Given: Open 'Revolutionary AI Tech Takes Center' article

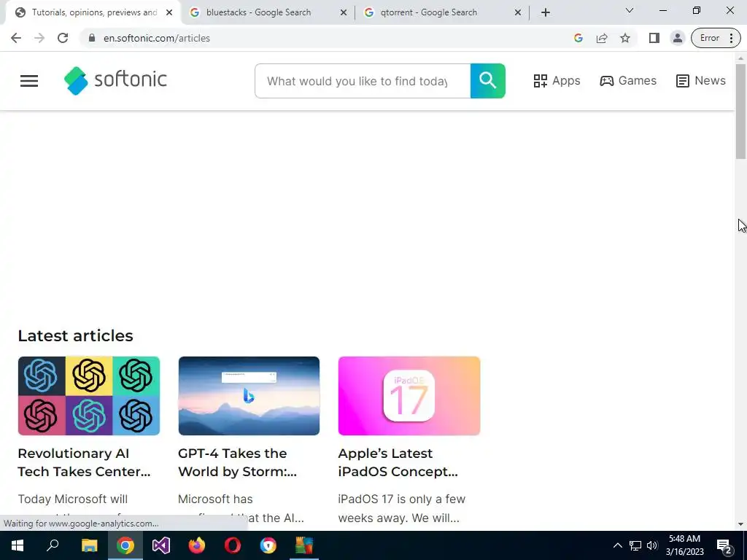Looking at the screenshot, I should click(x=85, y=462).
